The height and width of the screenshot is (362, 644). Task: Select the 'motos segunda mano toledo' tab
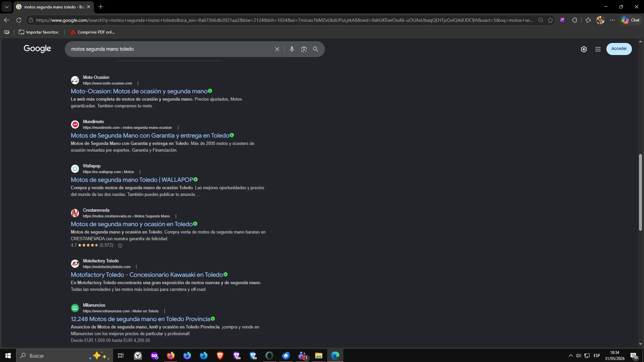pyautogui.click(x=54, y=7)
